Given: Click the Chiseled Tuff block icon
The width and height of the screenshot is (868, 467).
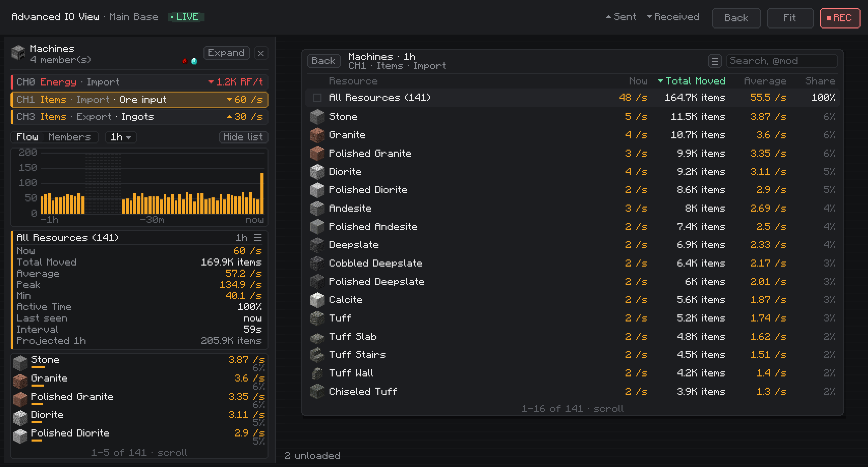Looking at the screenshot, I should (317, 391).
